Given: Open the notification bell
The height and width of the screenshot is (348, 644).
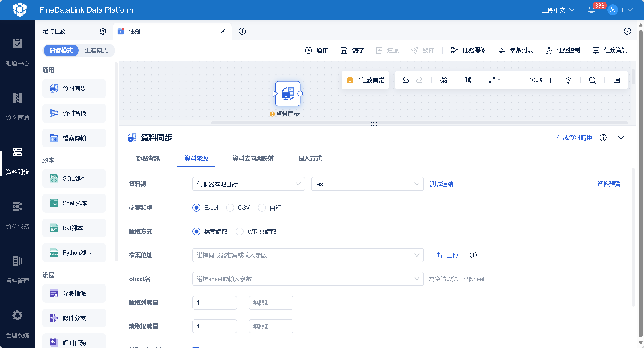Looking at the screenshot, I should pyautogui.click(x=591, y=10).
